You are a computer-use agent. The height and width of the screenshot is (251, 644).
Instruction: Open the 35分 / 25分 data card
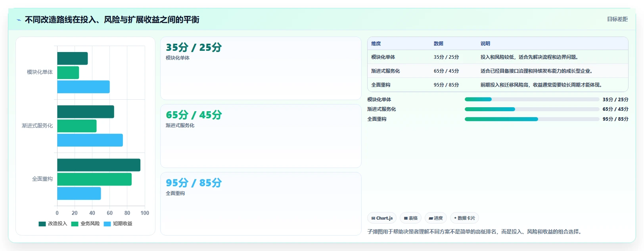click(261, 68)
